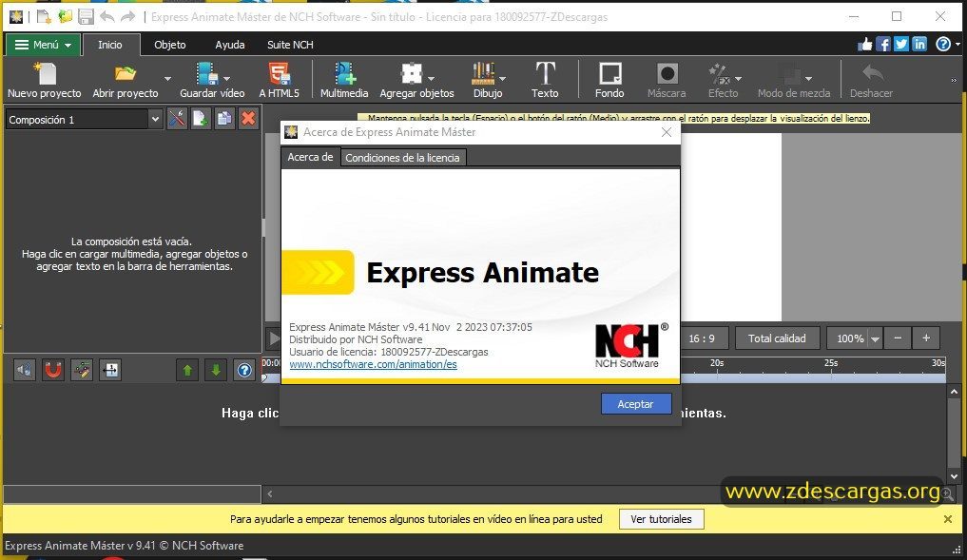Image resolution: width=967 pixels, height=560 pixels.
Task: Expand Guardar vídeo dropdown arrow
Action: 227,79
